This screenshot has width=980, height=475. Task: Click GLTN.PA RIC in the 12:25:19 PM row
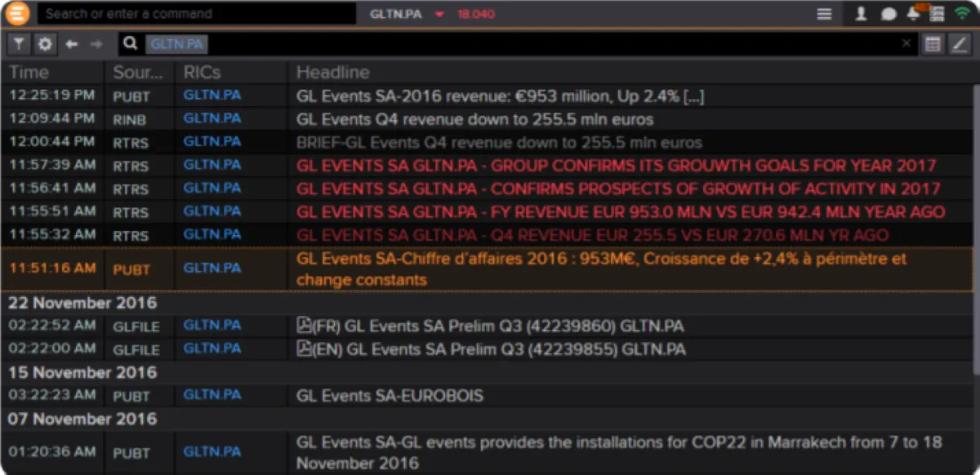pos(212,95)
